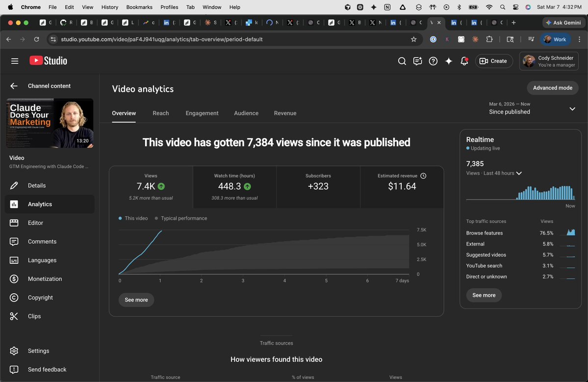Click Send feedback in the sidebar

click(50, 370)
